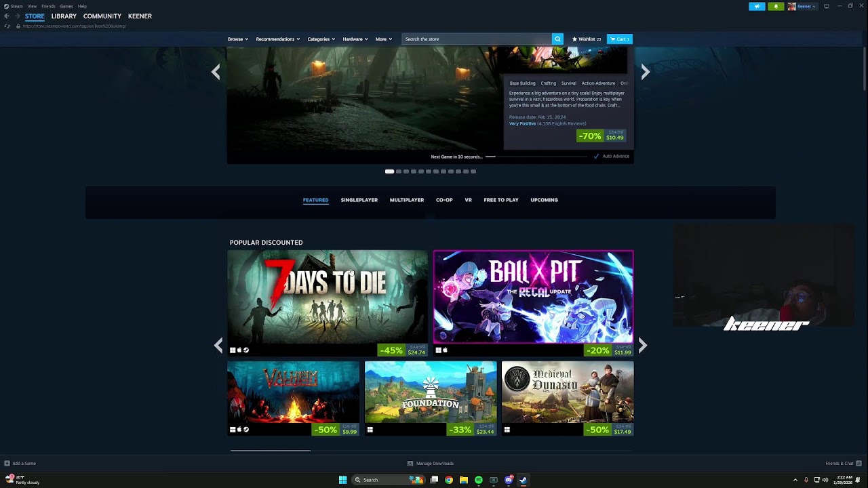Expand the More dropdown
This screenshot has height=488, width=868.
coord(384,39)
